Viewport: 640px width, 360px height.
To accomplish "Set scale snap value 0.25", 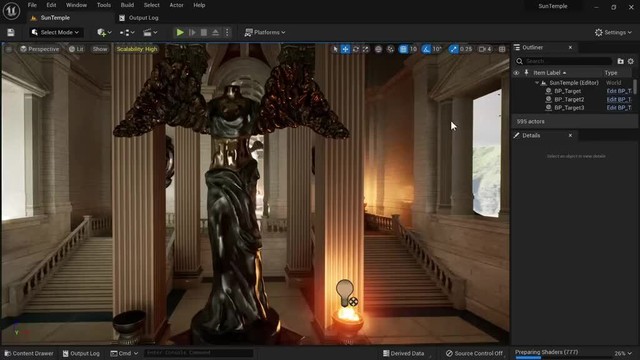I will click(466, 49).
